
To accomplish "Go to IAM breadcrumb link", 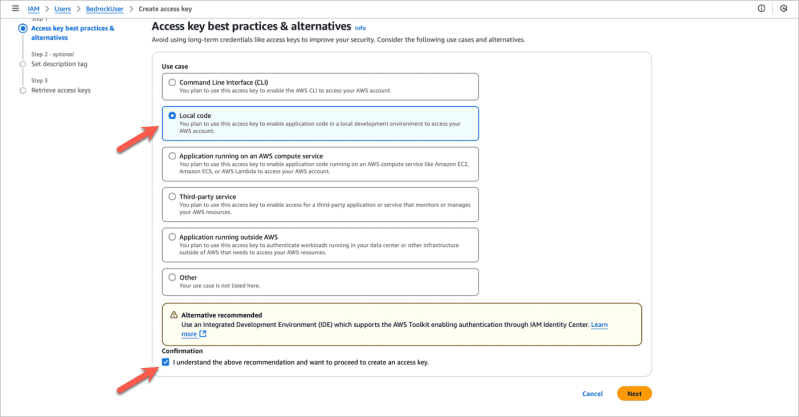I will 34,9.
